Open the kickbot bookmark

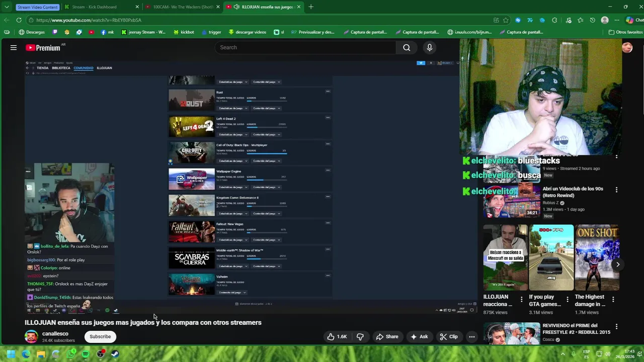tap(184, 32)
